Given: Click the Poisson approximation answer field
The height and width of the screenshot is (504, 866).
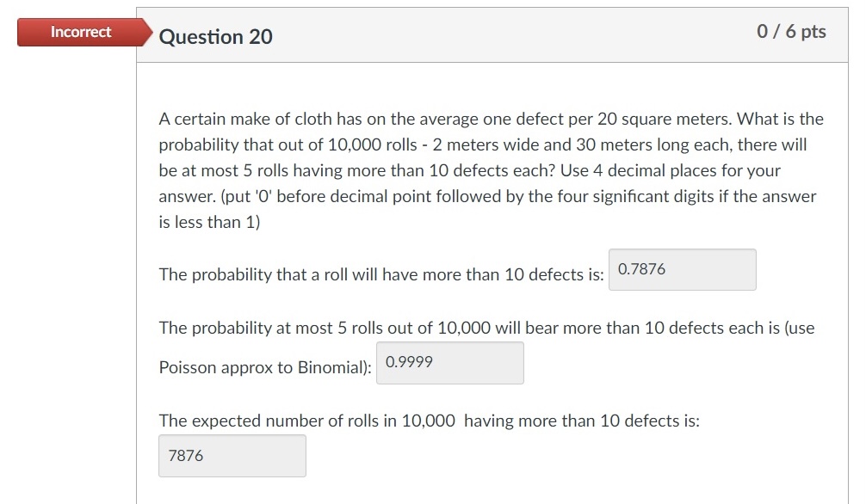Looking at the screenshot, I should pos(448,362).
